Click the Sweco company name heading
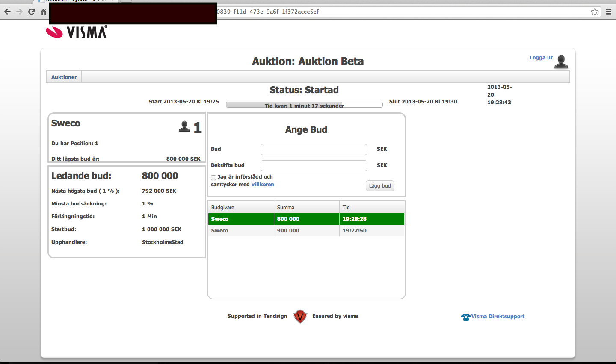 66,123
